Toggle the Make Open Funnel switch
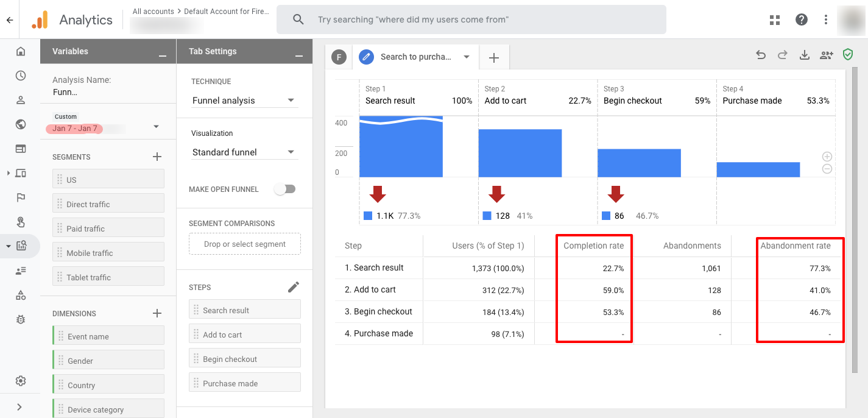868x418 pixels. [x=284, y=189]
